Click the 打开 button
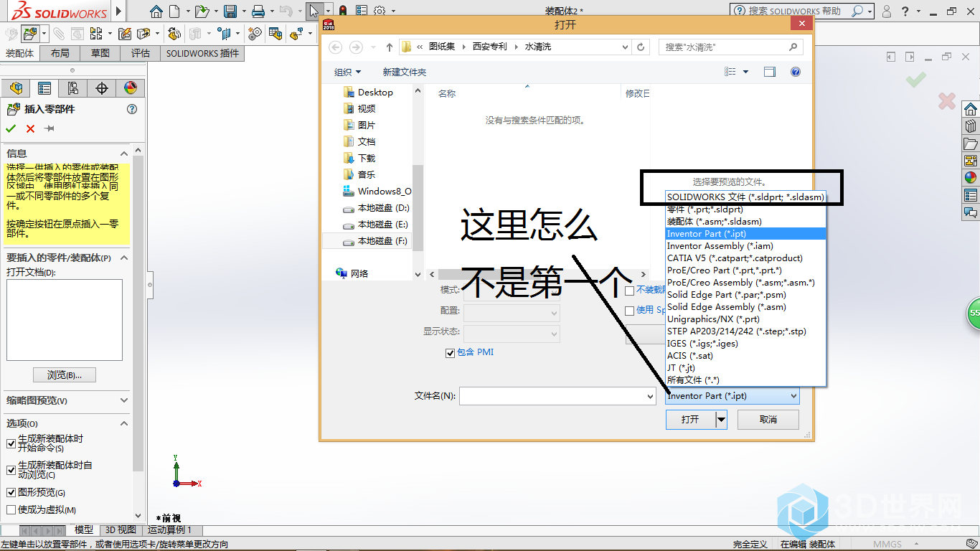 coord(690,419)
